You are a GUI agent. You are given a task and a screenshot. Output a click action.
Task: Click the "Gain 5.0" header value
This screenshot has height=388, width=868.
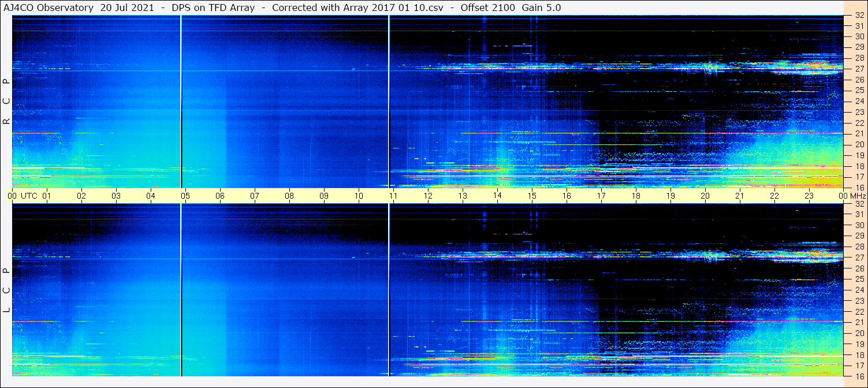click(x=541, y=8)
